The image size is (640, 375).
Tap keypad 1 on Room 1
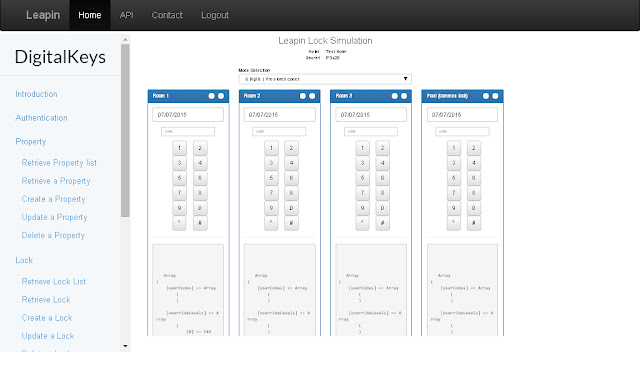pos(179,148)
